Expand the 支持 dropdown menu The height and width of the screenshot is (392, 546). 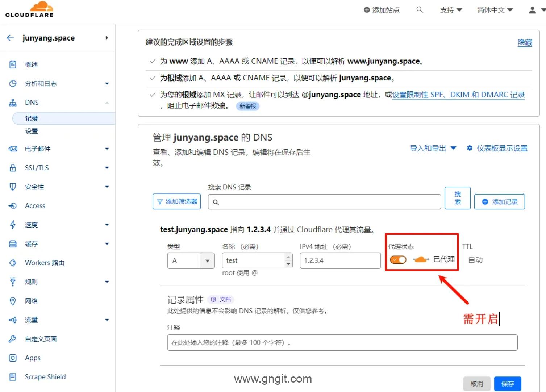point(451,10)
